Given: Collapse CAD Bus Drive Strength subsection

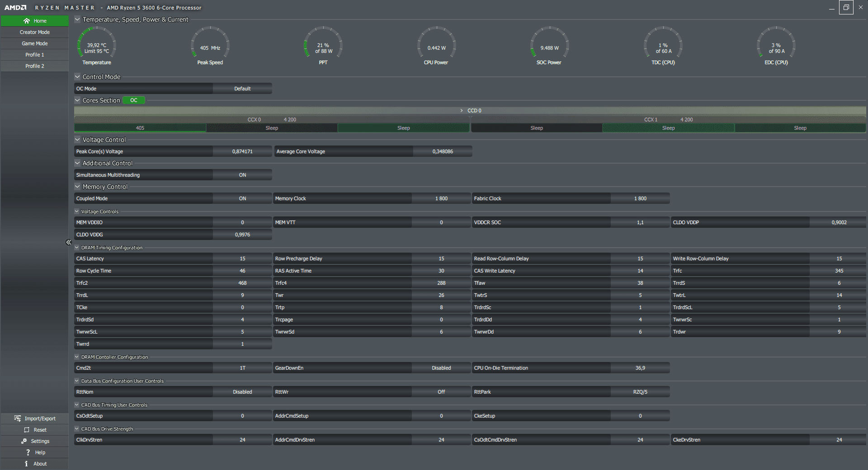Looking at the screenshot, I should [77, 429].
